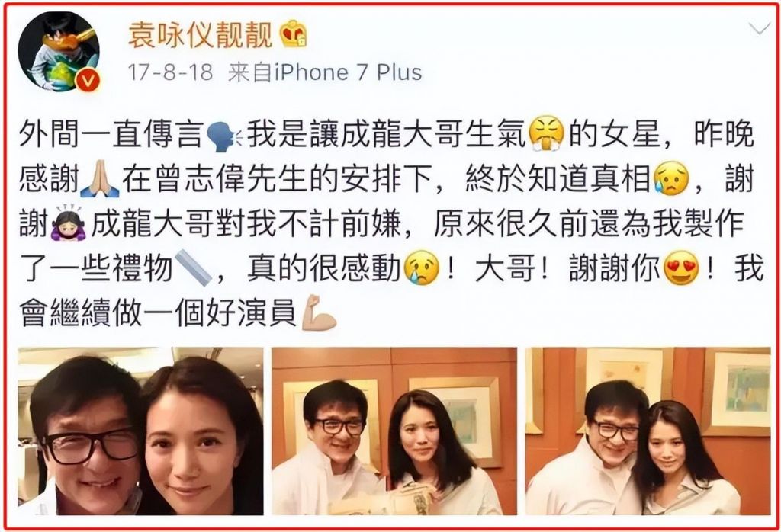Open the third photo showing a hug
The height and width of the screenshot is (532, 781).
point(648,431)
